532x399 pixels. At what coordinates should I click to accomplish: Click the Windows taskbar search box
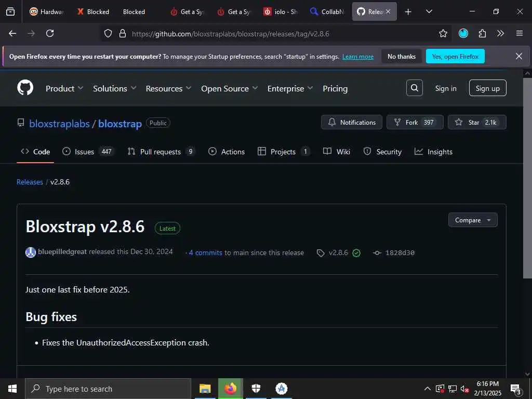click(108, 389)
